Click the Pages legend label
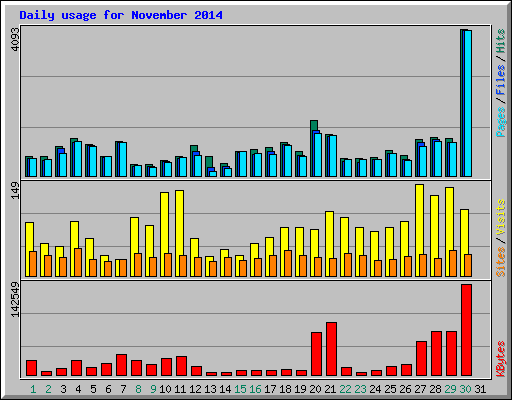Screen dimensions: 512x400 pos(501,122)
